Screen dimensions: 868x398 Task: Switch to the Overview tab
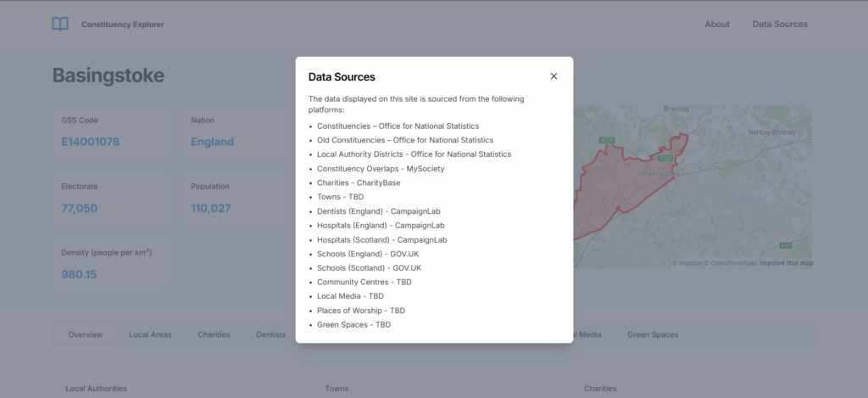pyautogui.click(x=86, y=335)
